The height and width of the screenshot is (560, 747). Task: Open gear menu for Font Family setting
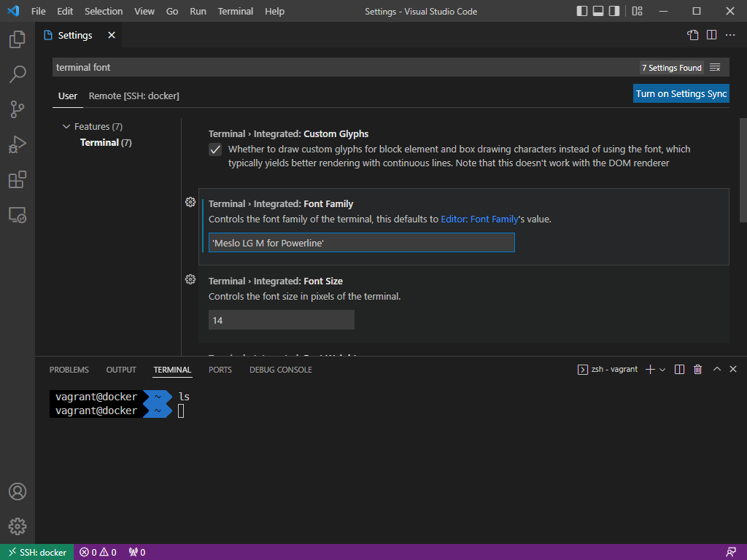click(x=190, y=202)
